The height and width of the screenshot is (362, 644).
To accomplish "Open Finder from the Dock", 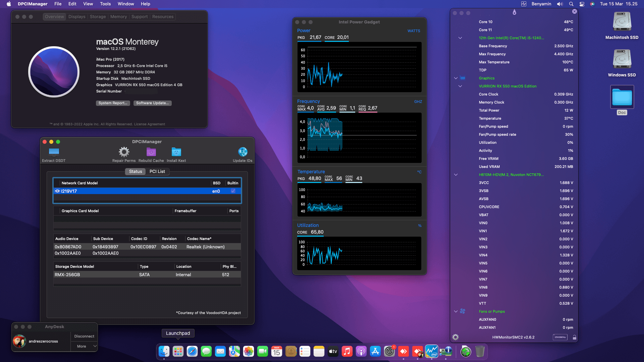I will pos(164,351).
